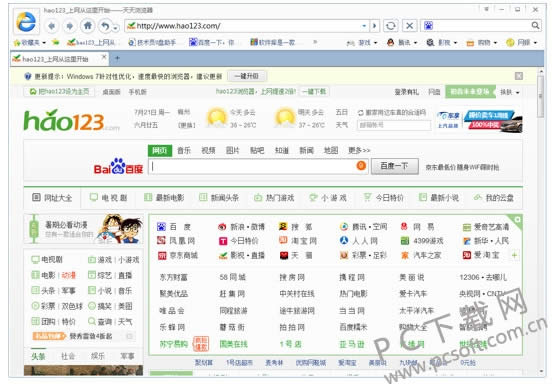Viewport: 560px width, 386px height.
Task: Switch to the 社会 news tab
Action: (68, 356)
